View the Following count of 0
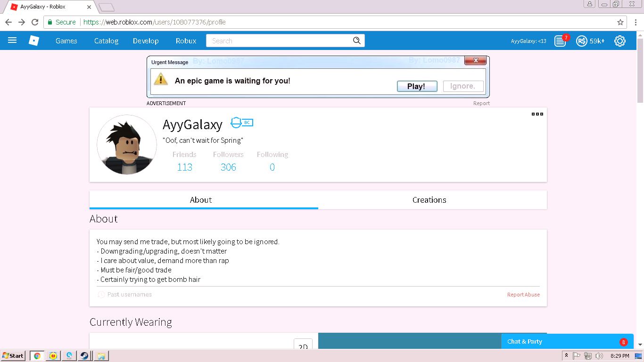The image size is (644, 362). click(272, 167)
